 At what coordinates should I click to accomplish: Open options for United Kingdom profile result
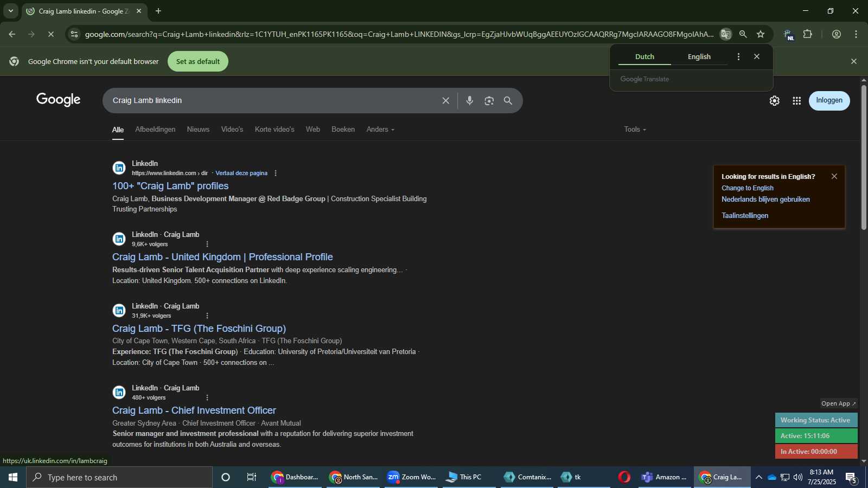click(207, 244)
